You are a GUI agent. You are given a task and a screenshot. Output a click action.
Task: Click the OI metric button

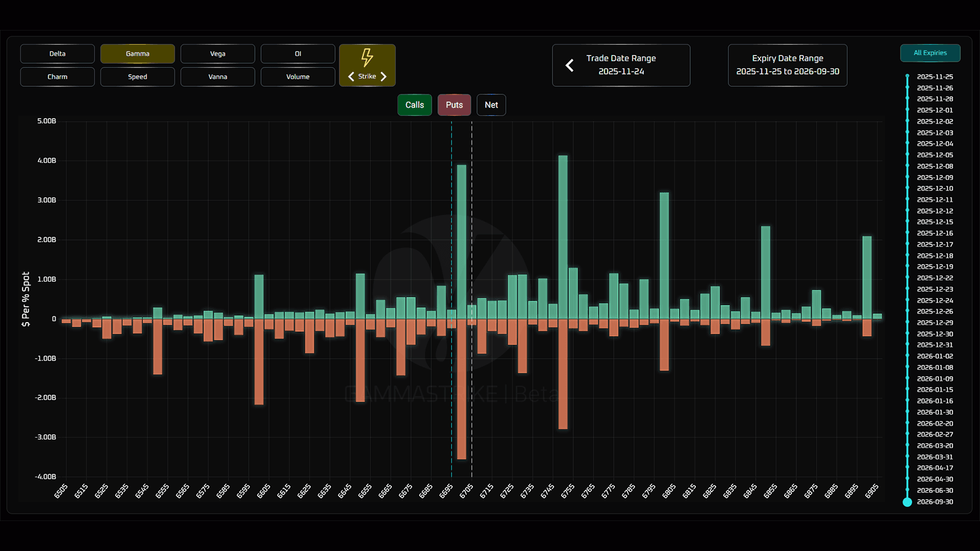point(298,54)
